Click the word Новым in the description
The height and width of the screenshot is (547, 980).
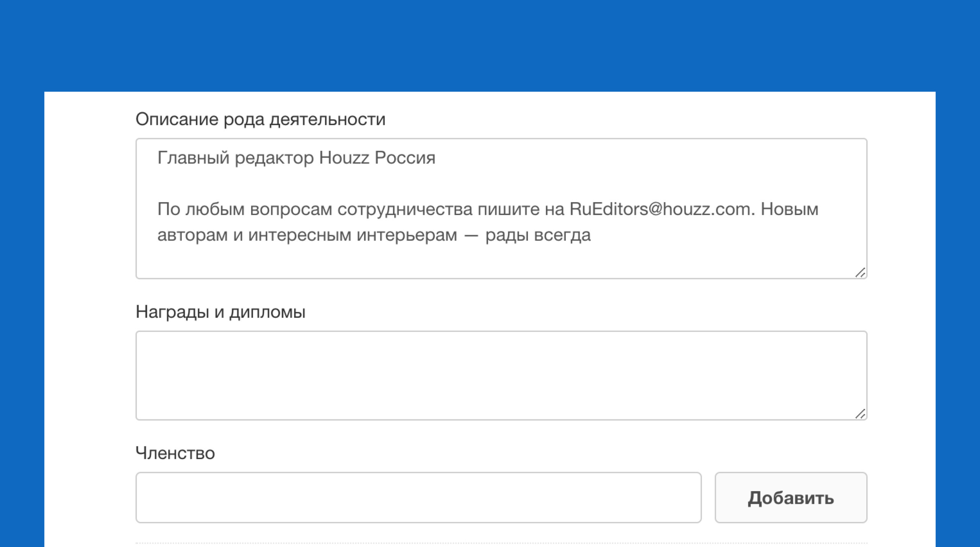coord(789,209)
